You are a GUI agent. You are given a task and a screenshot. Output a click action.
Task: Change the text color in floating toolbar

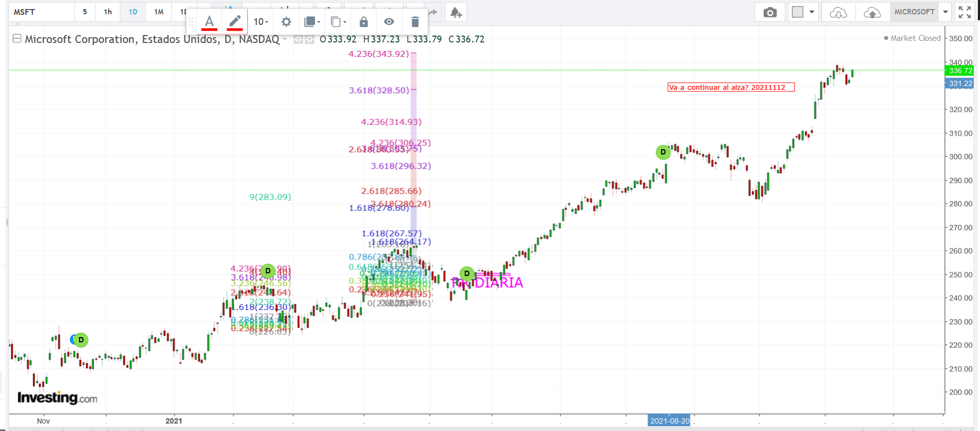pyautogui.click(x=209, y=22)
